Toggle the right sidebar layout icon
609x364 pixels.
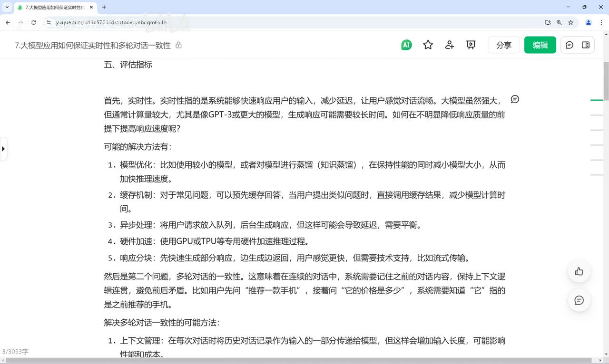(586, 45)
